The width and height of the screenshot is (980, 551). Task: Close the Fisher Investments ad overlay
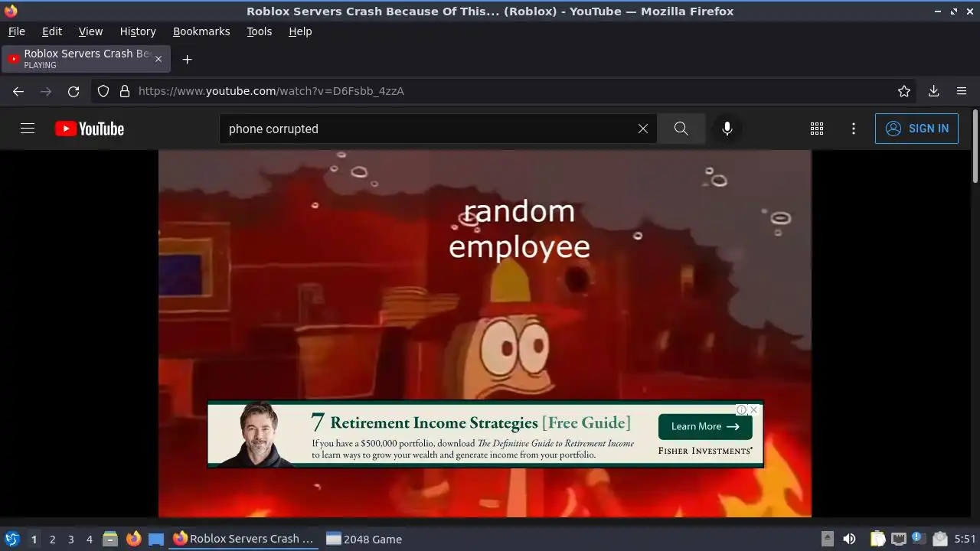(x=754, y=409)
